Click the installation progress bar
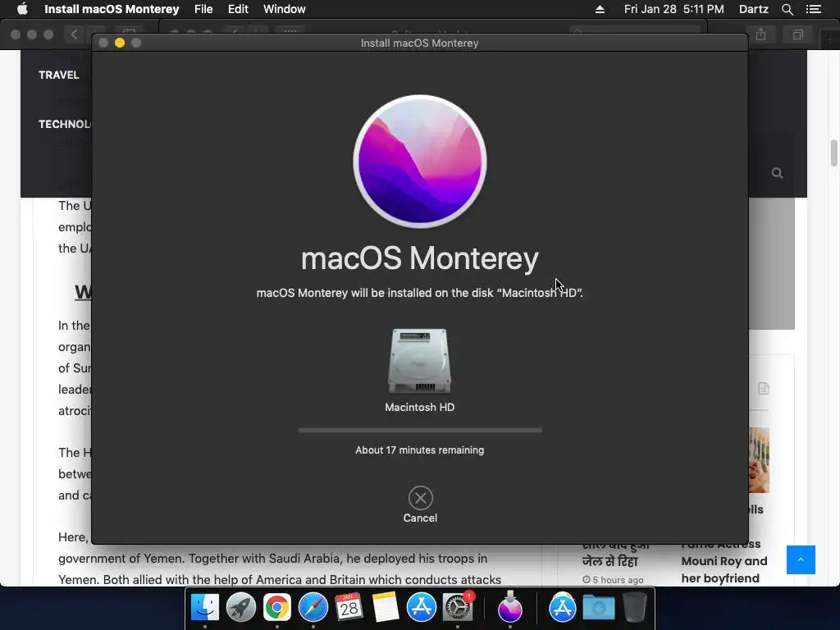 pyautogui.click(x=420, y=430)
